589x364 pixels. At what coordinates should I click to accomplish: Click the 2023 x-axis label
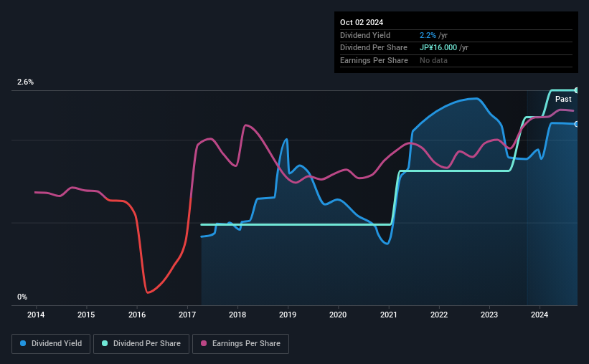click(x=489, y=315)
